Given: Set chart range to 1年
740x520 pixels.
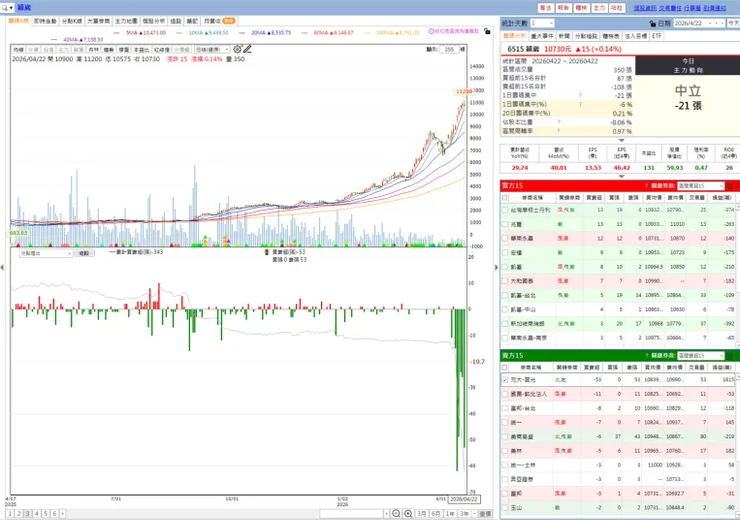Looking at the screenshot, I should coord(450,513).
